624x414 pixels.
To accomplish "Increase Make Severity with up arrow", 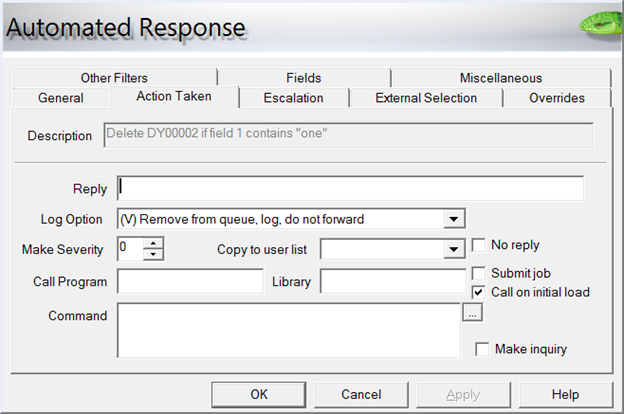I will pyautogui.click(x=153, y=243).
